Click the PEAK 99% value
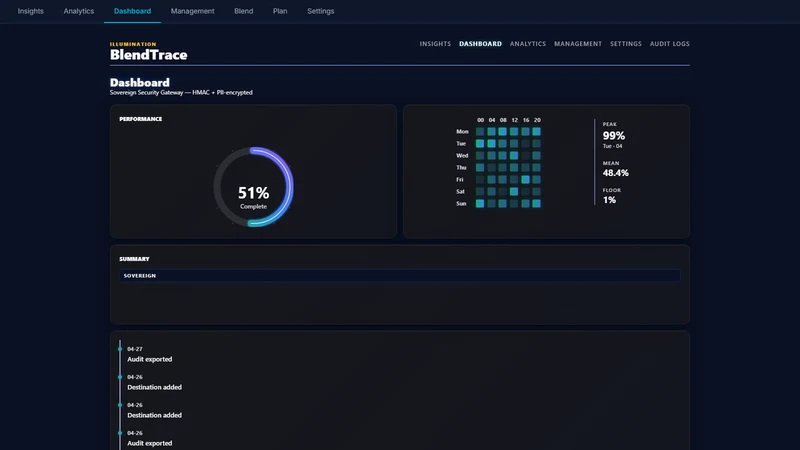The height and width of the screenshot is (450, 800). click(x=614, y=136)
